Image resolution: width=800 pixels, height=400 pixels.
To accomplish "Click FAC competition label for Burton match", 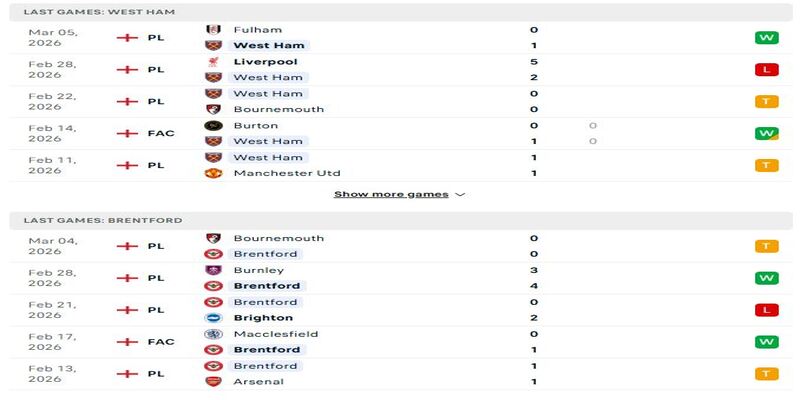I will [x=160, y=134].
